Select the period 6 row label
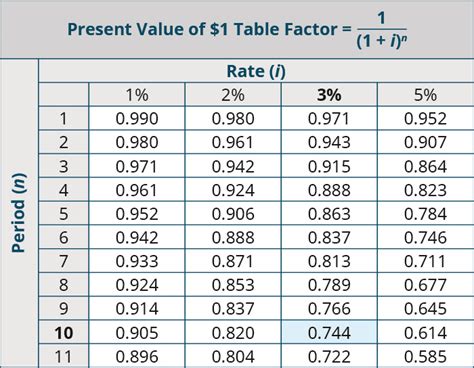Screen dimensions: 474x368 [64, 237]
